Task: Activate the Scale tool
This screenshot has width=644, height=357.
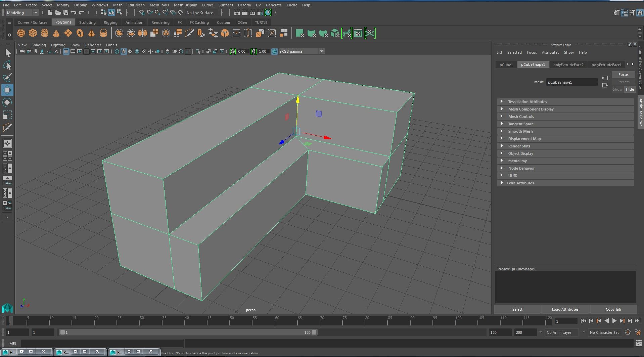Action: tap(7, 115)
